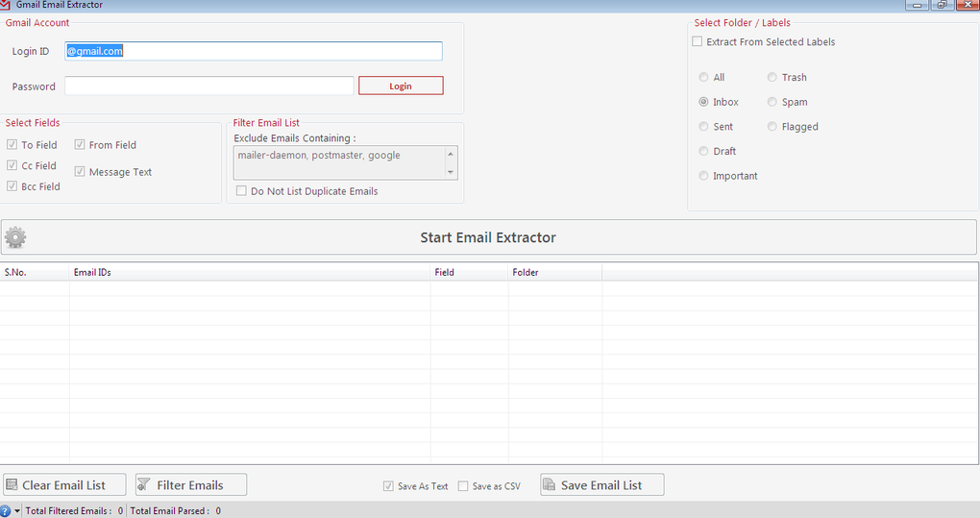This screenshot has height=518, width=980.
Task: Open the help icon dropdown arrow
Action: tap(17, 511)
